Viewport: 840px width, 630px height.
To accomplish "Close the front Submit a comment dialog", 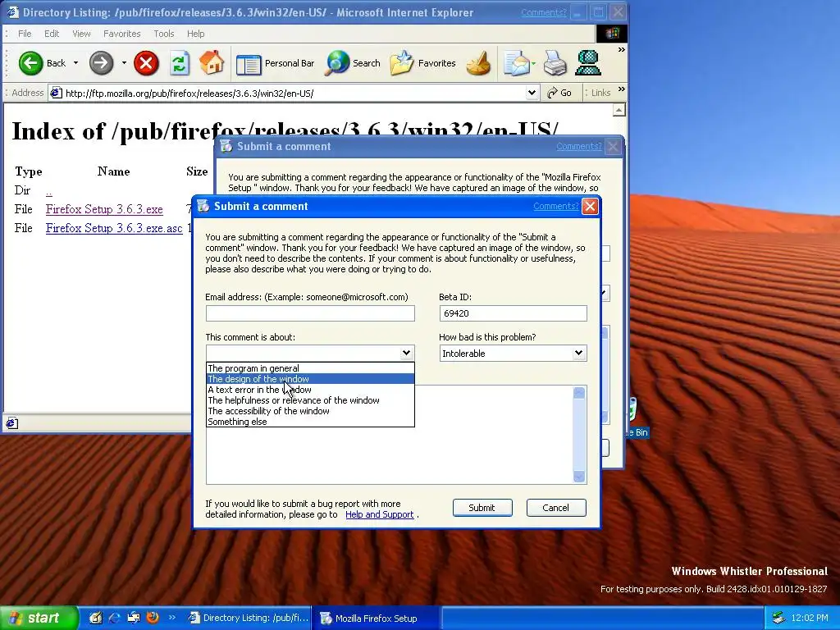I will coord(590,206).
